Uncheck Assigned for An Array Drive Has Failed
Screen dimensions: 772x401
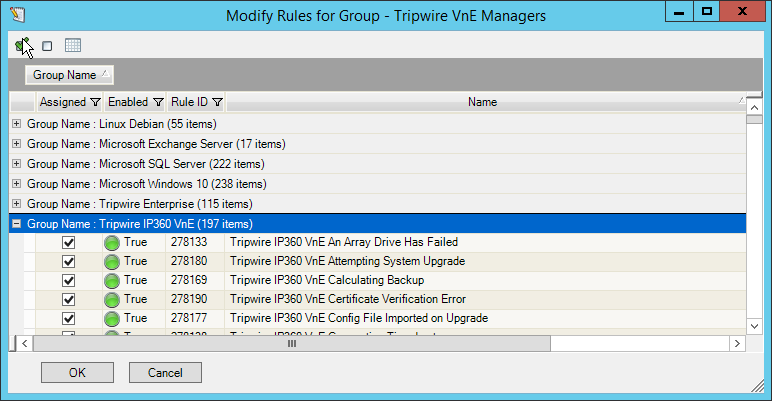coord(68,242)
